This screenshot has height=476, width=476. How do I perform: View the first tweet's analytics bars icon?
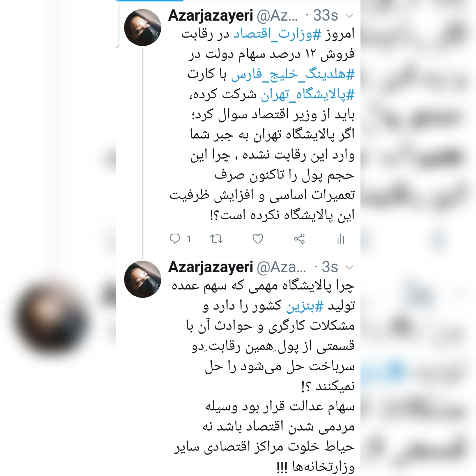pyautogui.click(x=341, y=239)
